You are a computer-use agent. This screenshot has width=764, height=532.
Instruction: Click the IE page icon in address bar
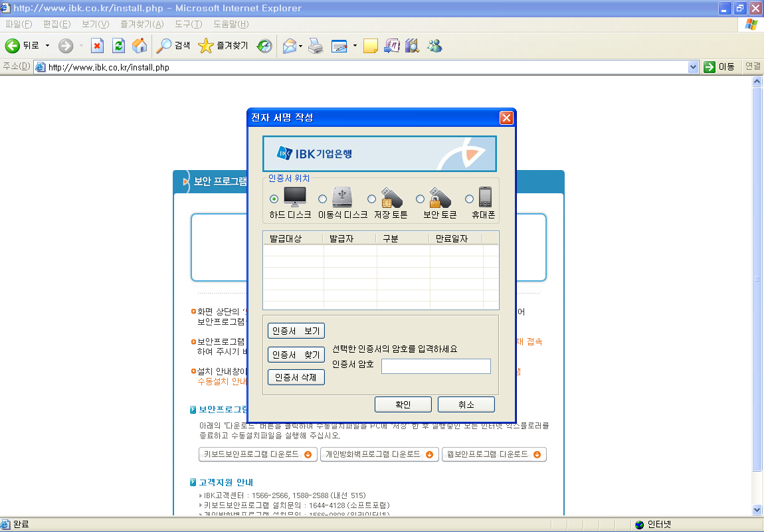(x=40, y=66)
